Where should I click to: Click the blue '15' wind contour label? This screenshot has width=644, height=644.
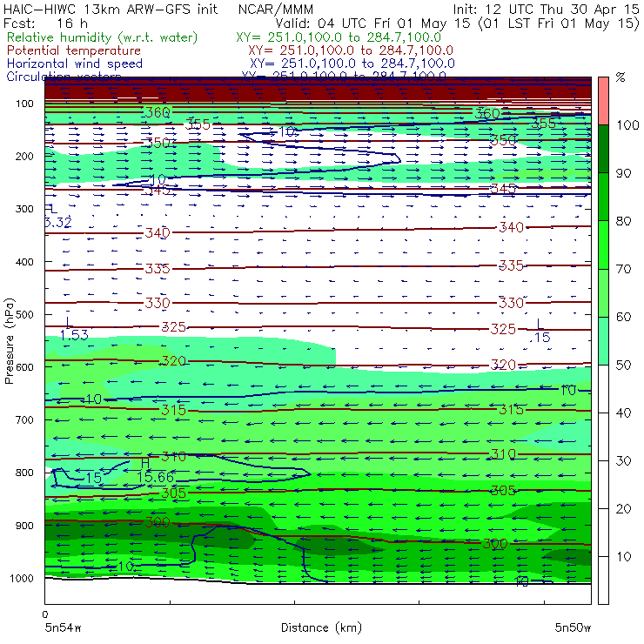94,478
